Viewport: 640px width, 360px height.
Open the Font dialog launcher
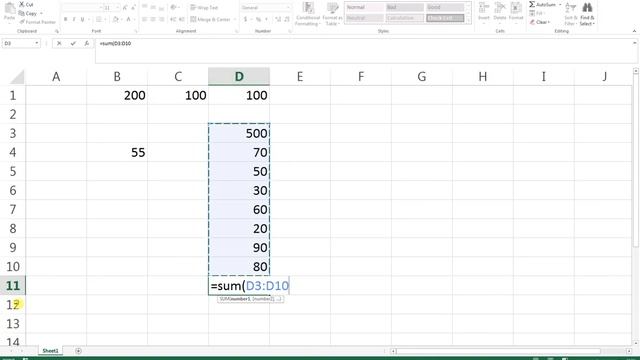(x=137, y=31)
